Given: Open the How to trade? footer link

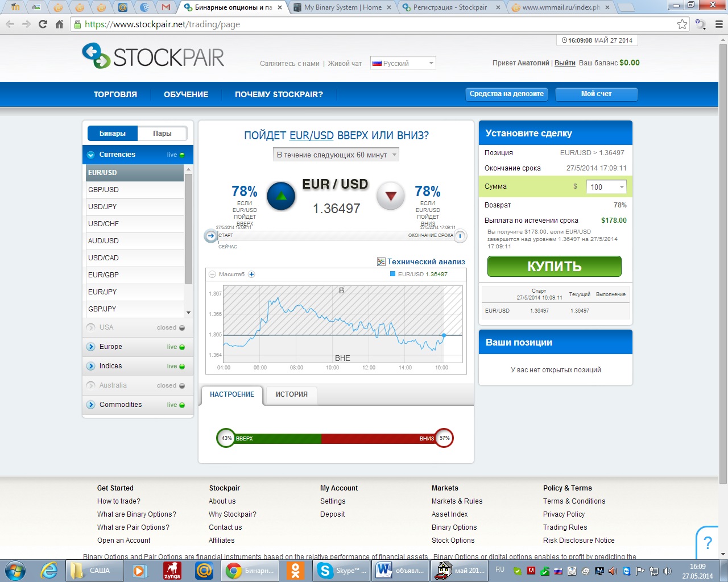Looking at the screenshot, I should click(x=119, y=501).
